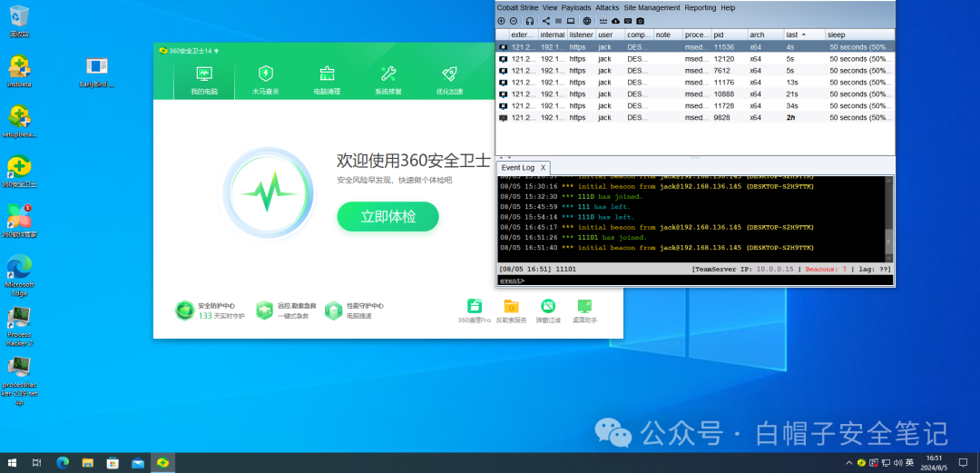980x473 pixels.
Task: Switch to session table view icon
Action: (558, 21)
